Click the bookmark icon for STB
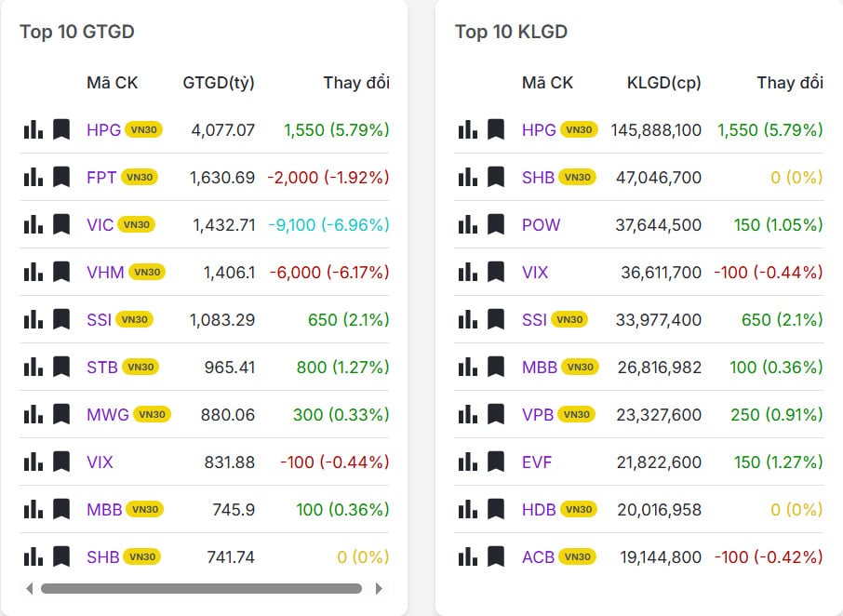The image size is (843, 616). point(61,367)
